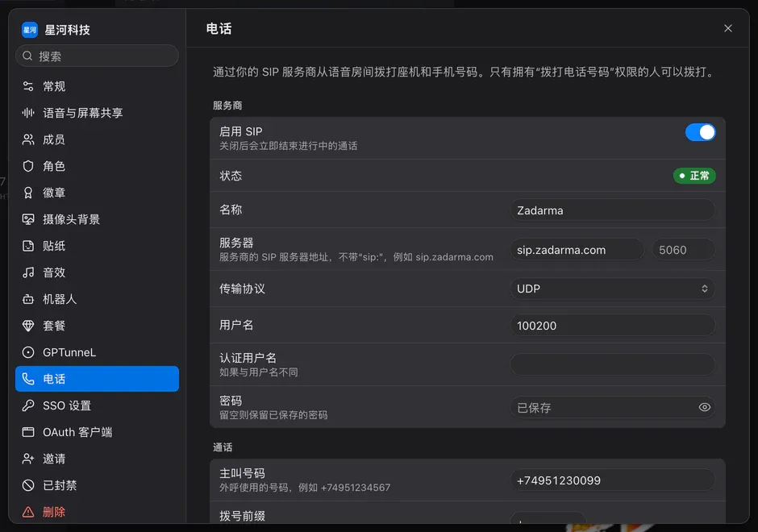Click the add-person icon beside 邀请

pyautogui.click(x=28, y=459)
